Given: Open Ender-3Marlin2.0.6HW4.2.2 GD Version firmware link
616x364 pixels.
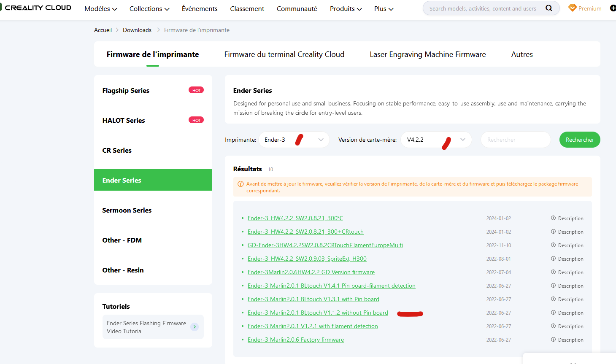Looking at the screenshot, I should [311, 272].
